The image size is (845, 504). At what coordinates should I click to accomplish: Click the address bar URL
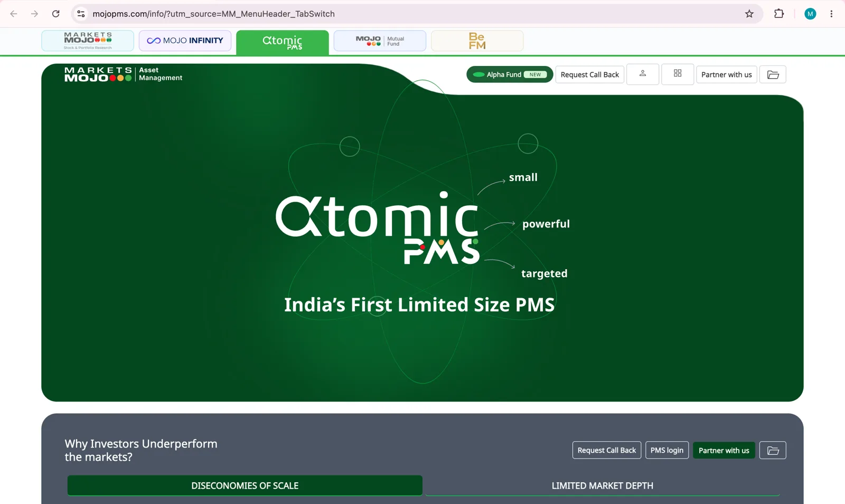(214, 14)
